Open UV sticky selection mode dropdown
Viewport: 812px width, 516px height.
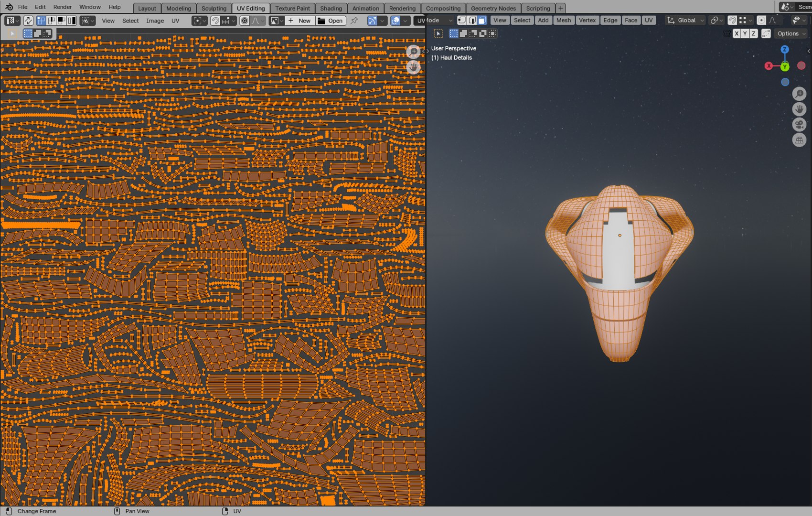point(87,21)
